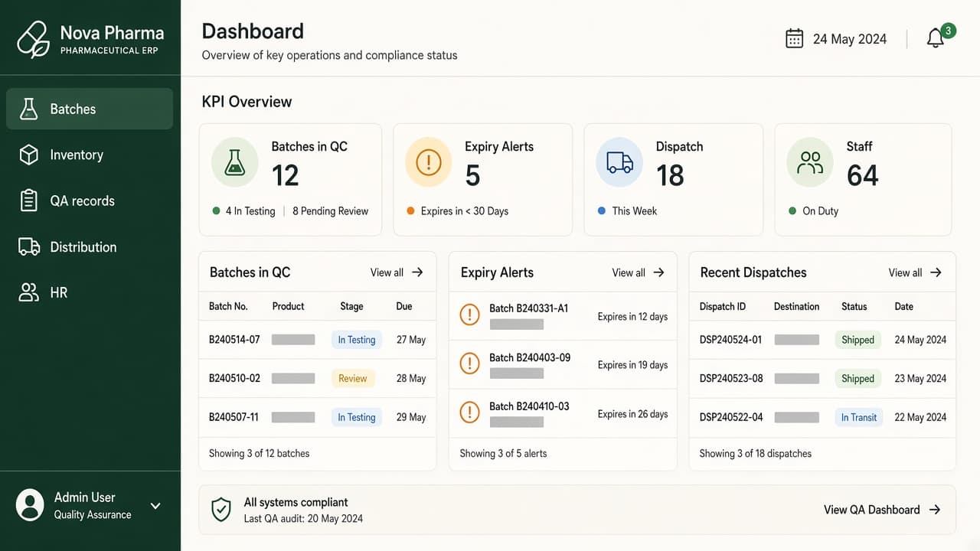The image size is (980, 551).
Task: Click the HR people icon in sidebar
Action: point(29,292)
